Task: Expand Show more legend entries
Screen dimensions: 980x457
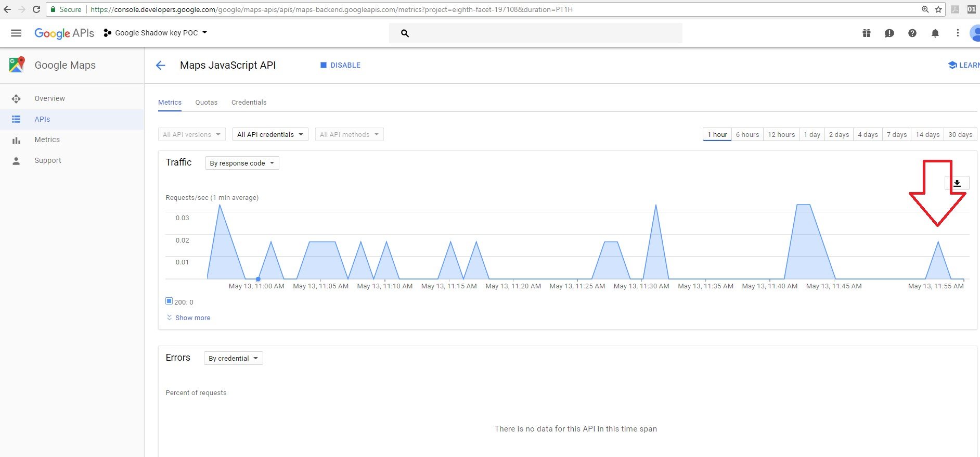Action: coord(188,318)
